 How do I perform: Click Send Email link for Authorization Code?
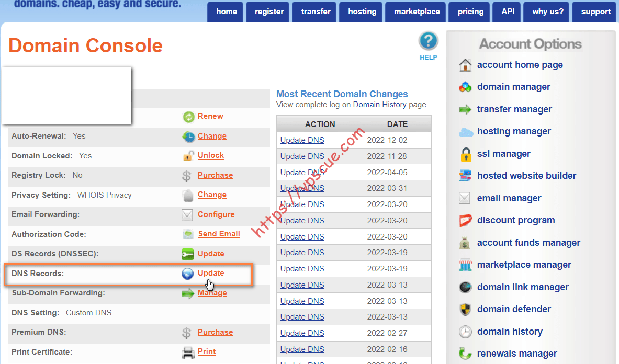219,234
